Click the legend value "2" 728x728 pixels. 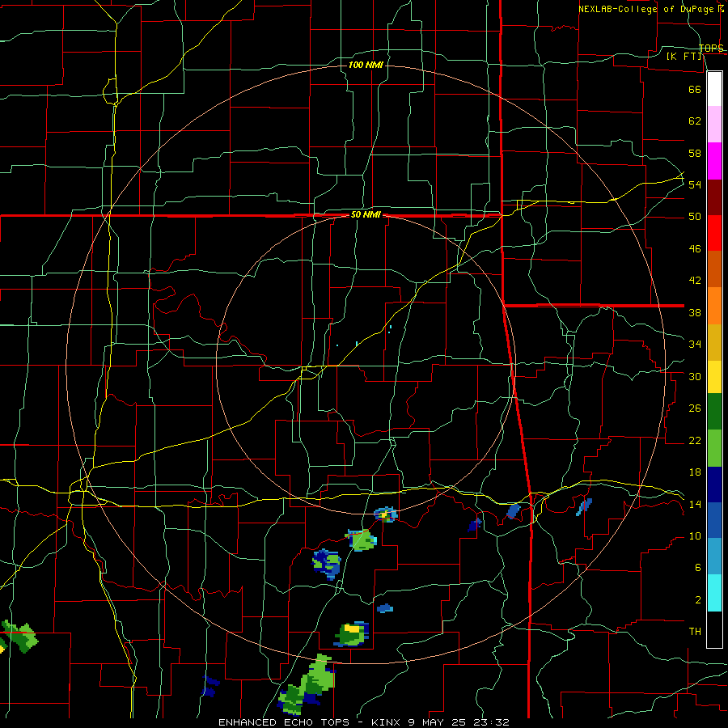point(698,600)
